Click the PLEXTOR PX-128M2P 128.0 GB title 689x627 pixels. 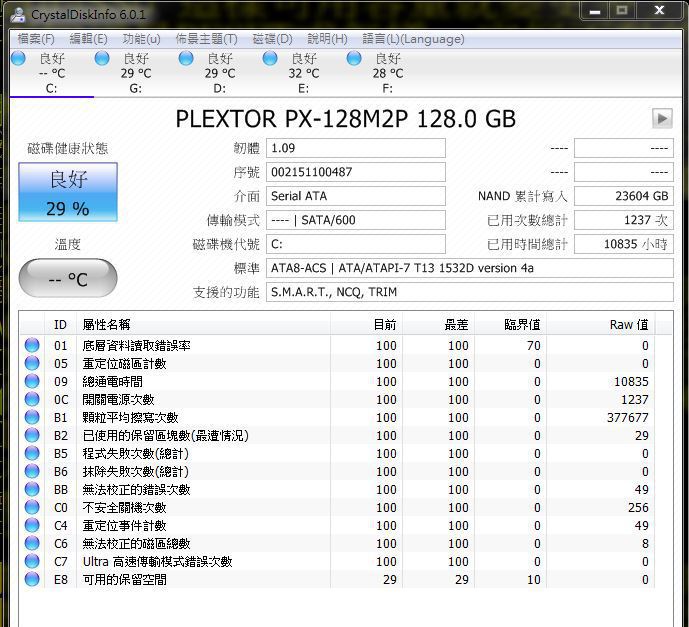click(345, 119)
